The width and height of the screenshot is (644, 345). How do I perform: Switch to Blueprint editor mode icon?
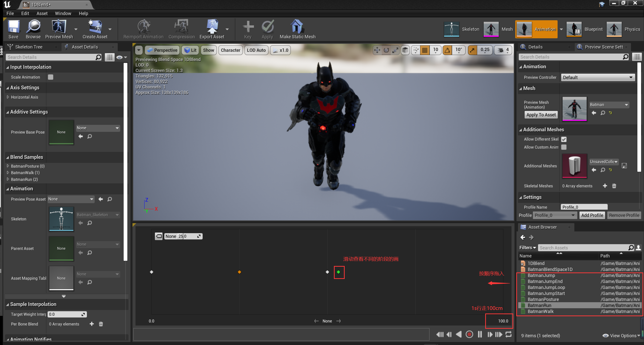[574, 29]
